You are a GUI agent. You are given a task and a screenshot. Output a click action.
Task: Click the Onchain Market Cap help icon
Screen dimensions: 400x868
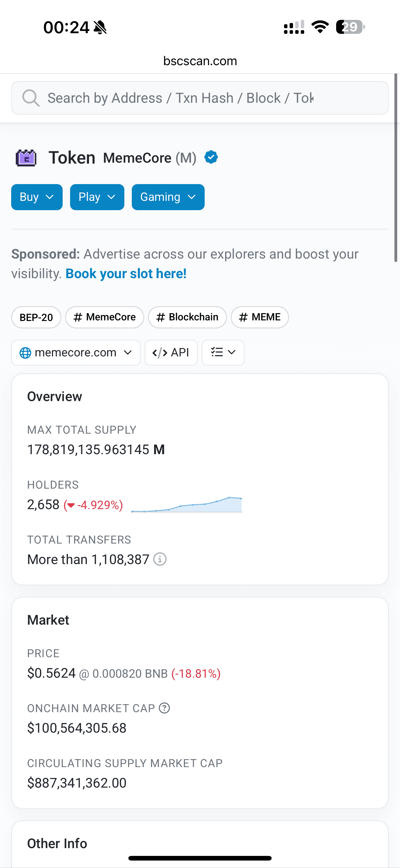click(164, 708)
